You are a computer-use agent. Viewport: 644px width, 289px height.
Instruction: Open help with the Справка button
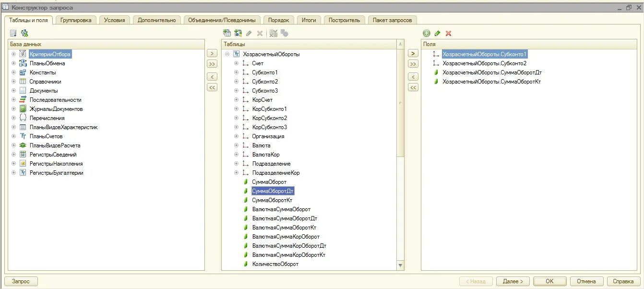point(623,281)
